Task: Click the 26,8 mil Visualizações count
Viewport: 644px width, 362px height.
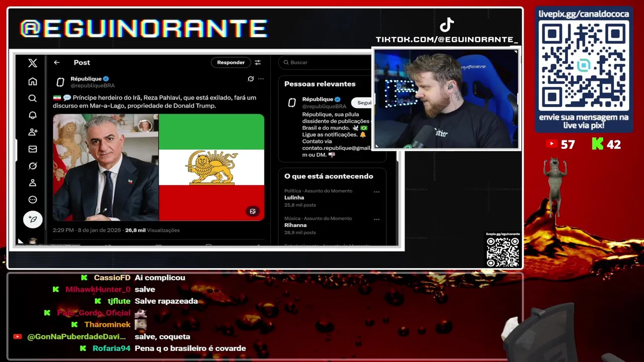Action: pyautogui.click(x=152, y=230)
